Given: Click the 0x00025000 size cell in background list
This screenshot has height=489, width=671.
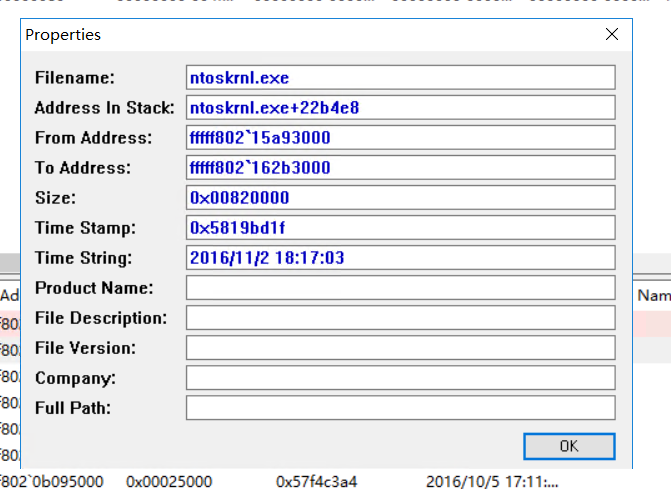Looking at the screenshot, I should point(169,481).
